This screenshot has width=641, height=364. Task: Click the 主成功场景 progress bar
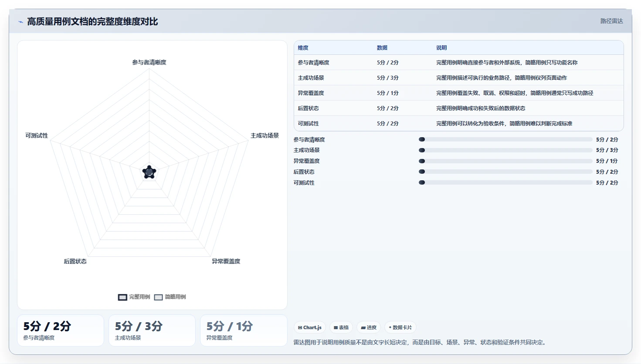[x=505, y=150]
